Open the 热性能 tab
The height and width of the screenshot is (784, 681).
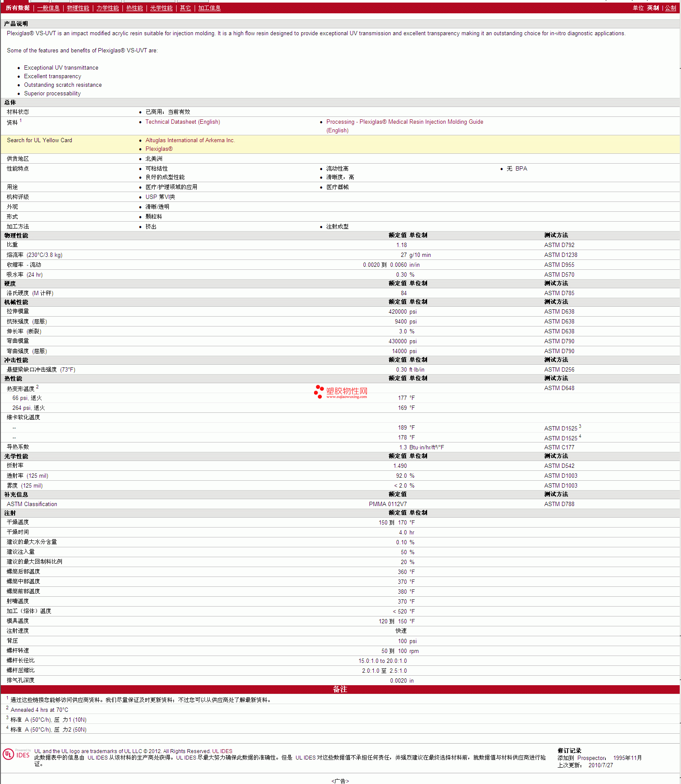tap(134, 8)
